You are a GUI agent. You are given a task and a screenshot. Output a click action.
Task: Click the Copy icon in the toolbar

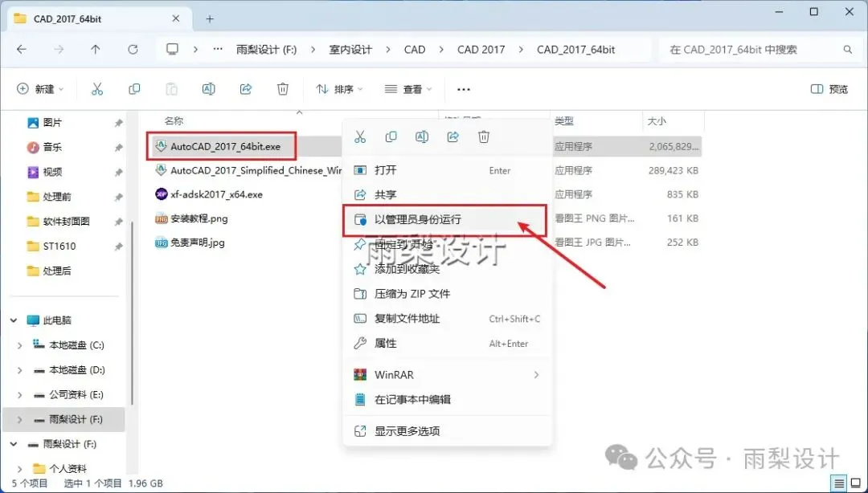pyautogui.click(x=134, y=89)
